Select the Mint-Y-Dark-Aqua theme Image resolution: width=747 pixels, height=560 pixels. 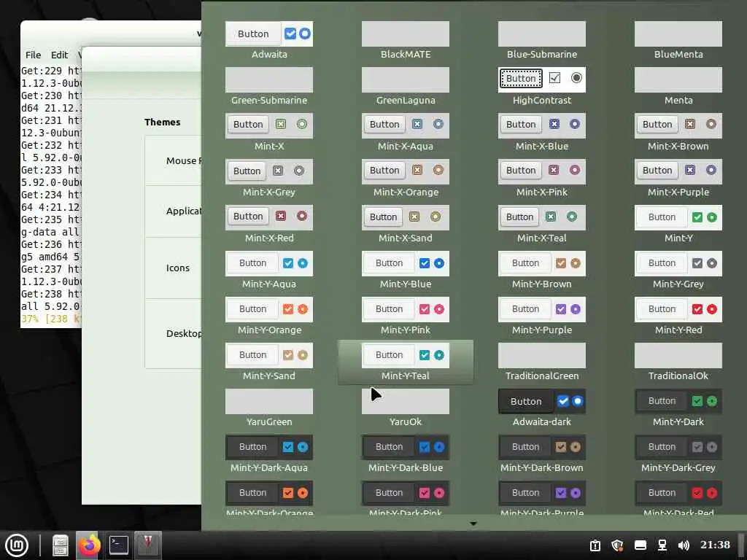point(269,454)
